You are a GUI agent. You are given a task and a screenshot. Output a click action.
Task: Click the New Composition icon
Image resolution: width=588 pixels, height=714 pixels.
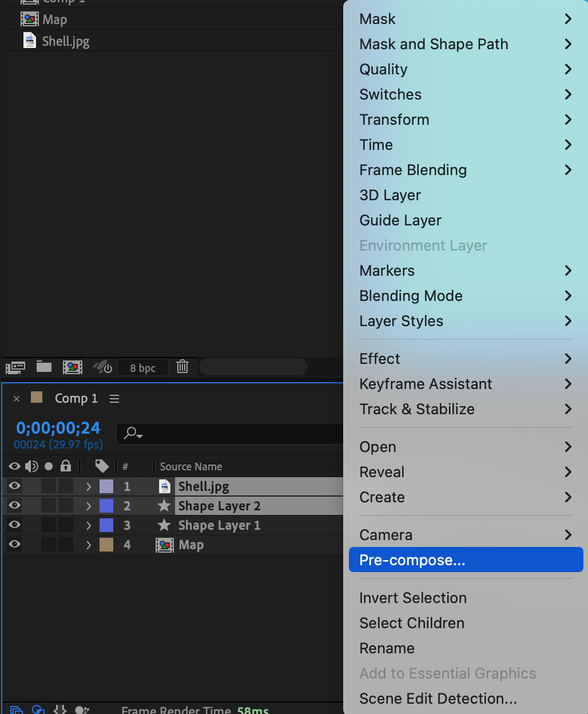[x=73, y=367]
